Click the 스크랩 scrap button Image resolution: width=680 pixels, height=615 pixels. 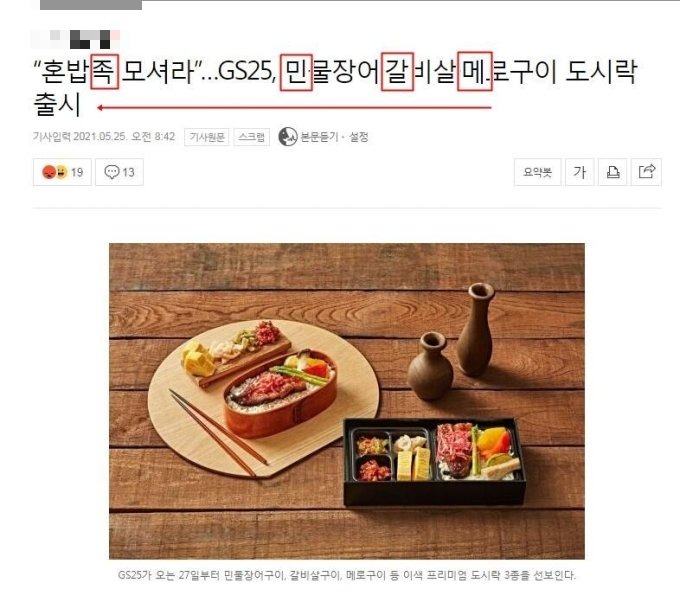point(252,137)
